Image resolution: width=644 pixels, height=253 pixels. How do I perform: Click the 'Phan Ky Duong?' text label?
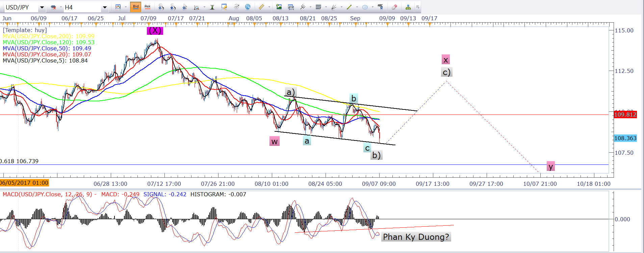(x=416, y=237)
